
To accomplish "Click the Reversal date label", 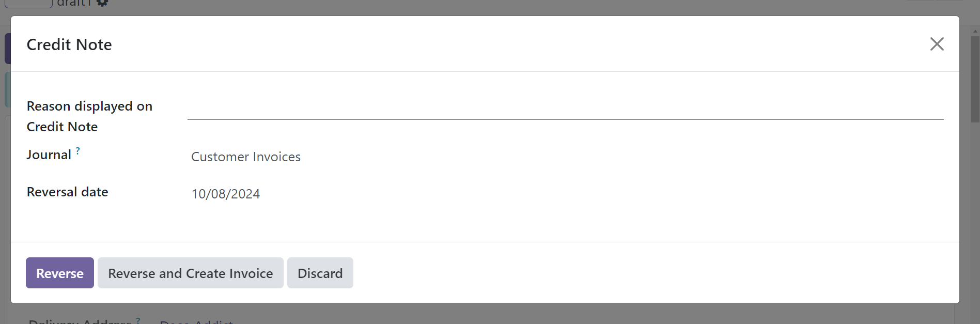I will tap(67, 192).
